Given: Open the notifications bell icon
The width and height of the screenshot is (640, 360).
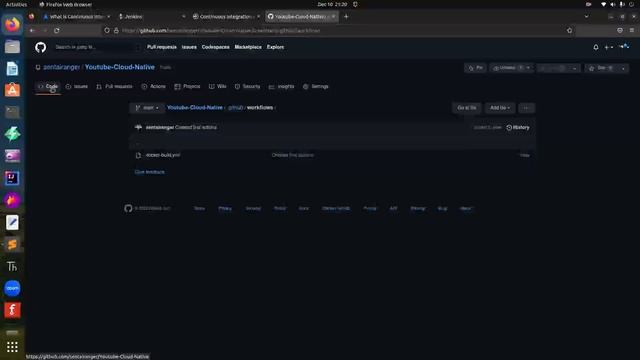Looking at the screenshot, I should 596,47.
